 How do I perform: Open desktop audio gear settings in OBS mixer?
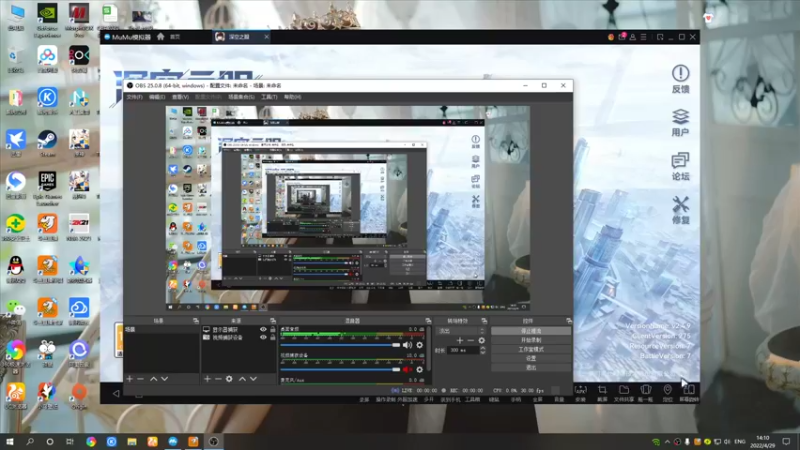[x=419, y=345]
